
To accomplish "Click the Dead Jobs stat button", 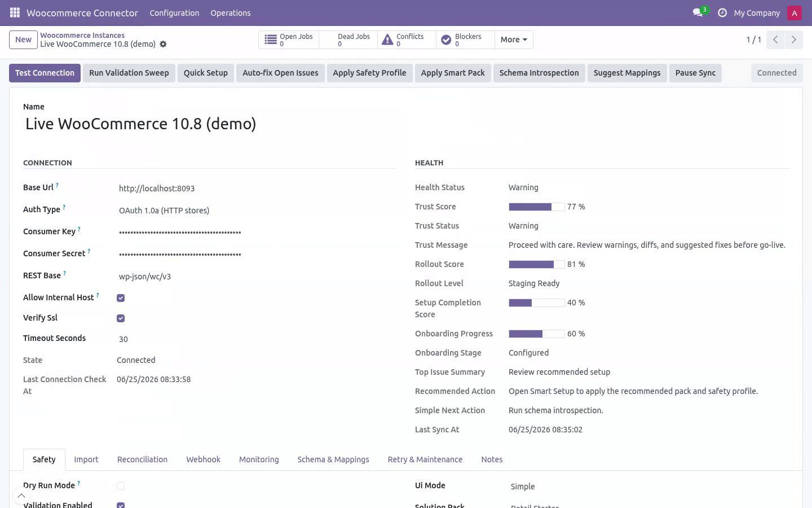I will coord(348,40).
